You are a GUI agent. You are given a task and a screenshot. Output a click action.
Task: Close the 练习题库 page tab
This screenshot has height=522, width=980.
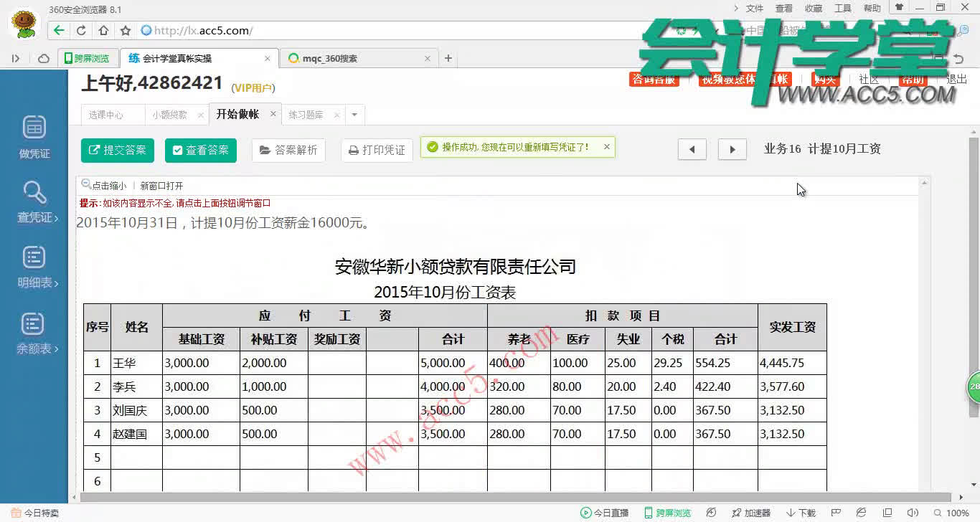tap(336, 115)
